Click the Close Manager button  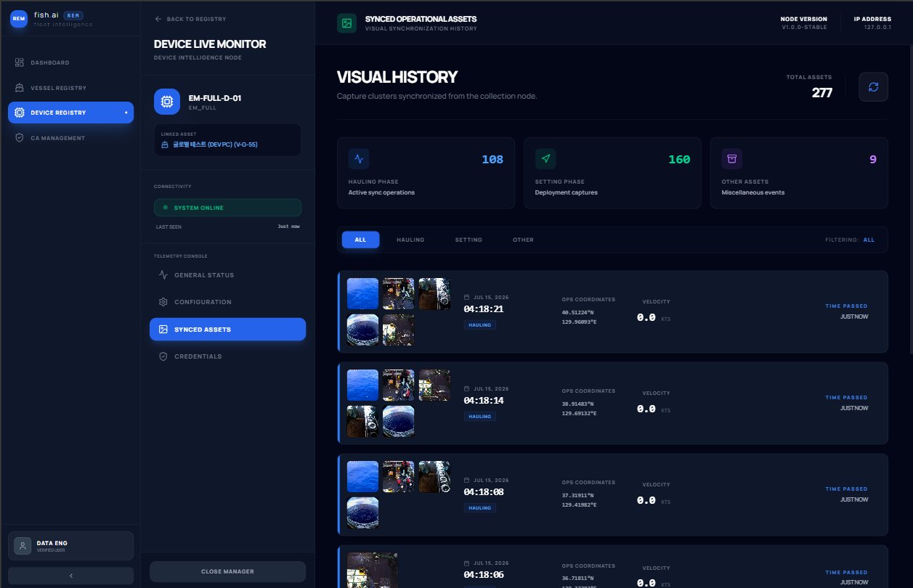tap(227, 571)
